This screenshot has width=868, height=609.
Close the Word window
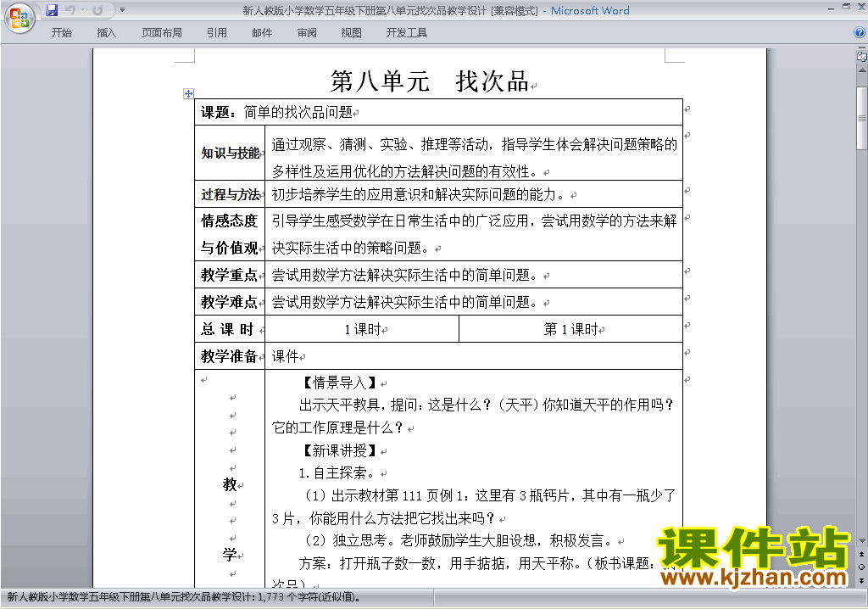pos(861,7)
